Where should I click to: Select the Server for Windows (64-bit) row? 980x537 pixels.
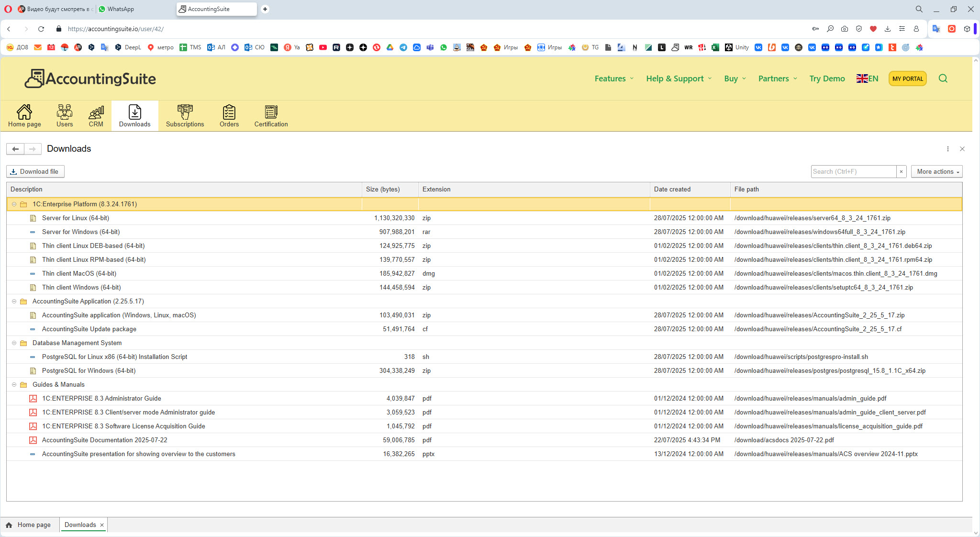[x=484, y=232]
